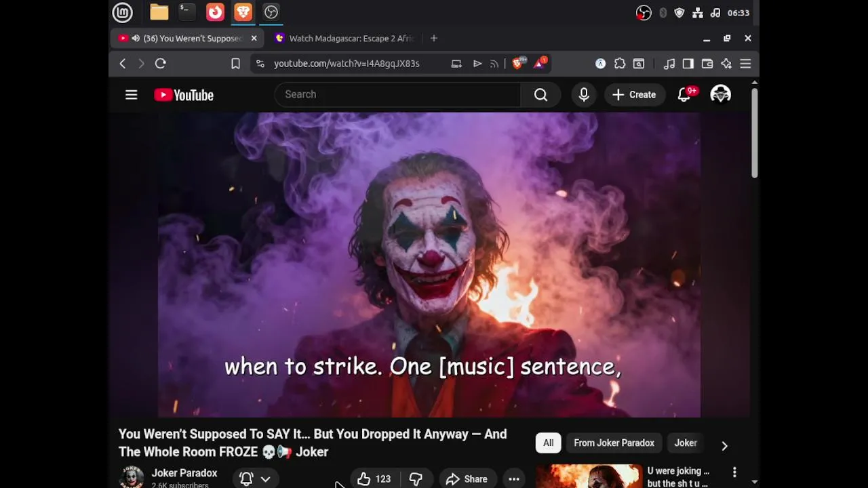868x488 pixels.
Task: Show more filter chips with the arrow
Action: tap(724, 445)
